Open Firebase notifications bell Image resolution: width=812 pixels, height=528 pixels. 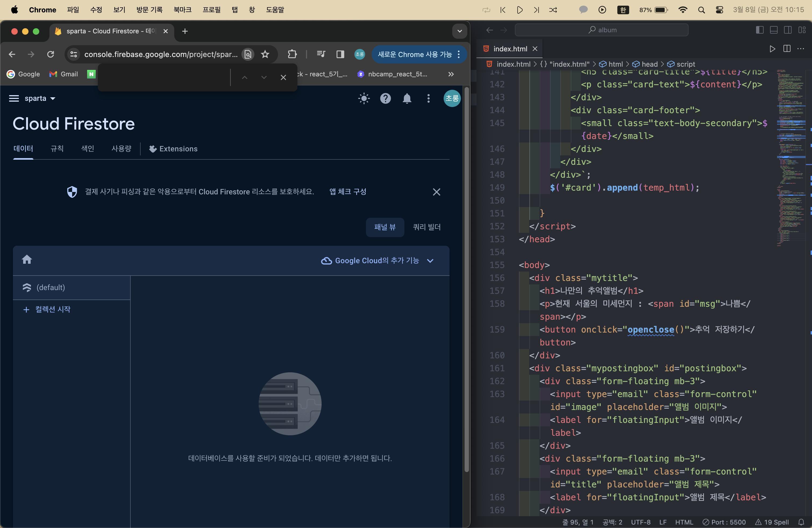[407, 99]
